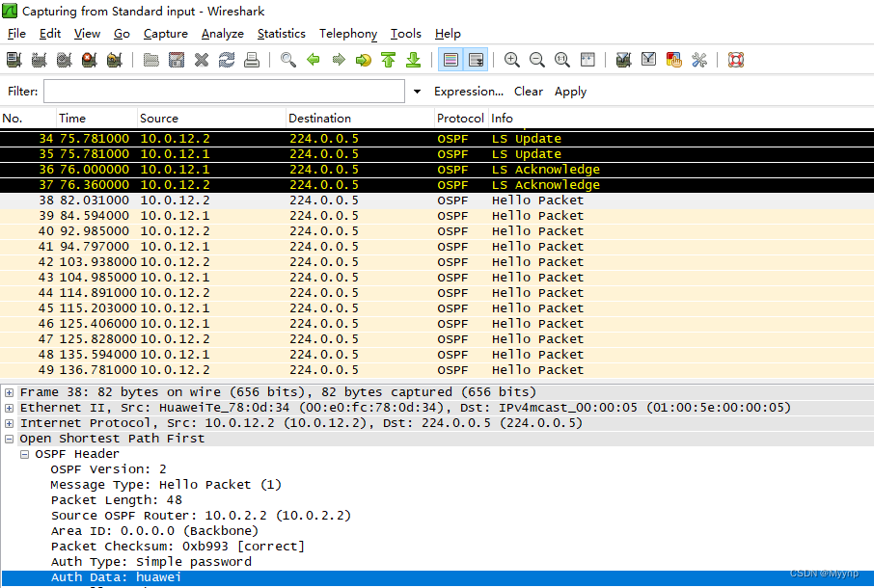Image resolution: width=874 pixels, height=588 pixels.
Task: Restart the running live capture
Action: [114, 60]
